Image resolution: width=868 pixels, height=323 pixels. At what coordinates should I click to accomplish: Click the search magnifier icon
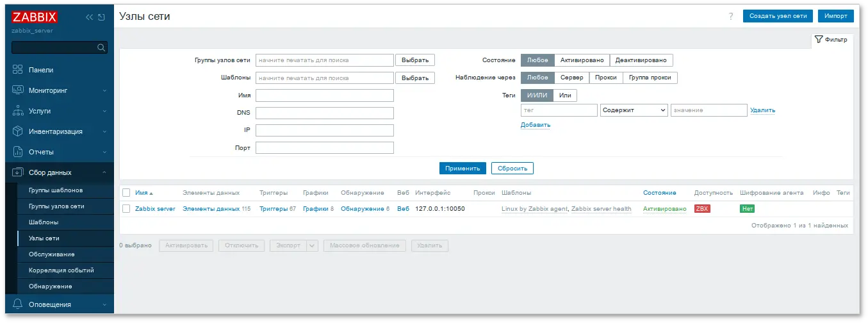101,47
